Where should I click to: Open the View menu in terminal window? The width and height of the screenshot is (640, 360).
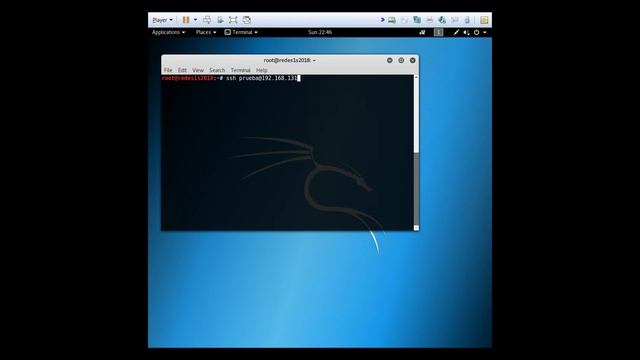198,70
